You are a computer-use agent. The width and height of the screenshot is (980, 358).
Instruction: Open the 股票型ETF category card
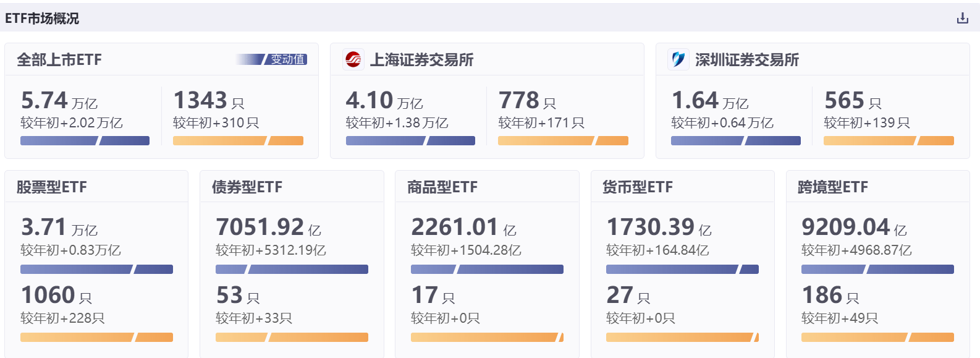52,187
